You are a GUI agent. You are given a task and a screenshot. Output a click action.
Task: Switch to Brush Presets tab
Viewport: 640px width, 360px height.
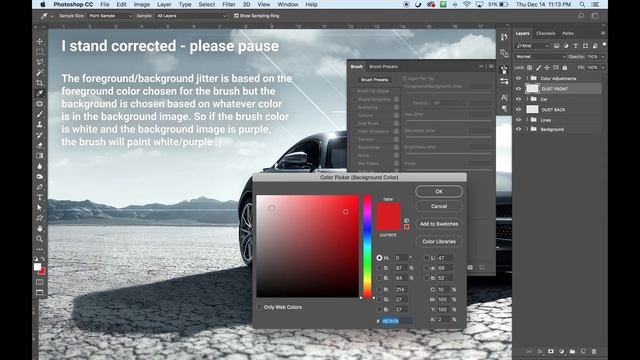(383, 67)
